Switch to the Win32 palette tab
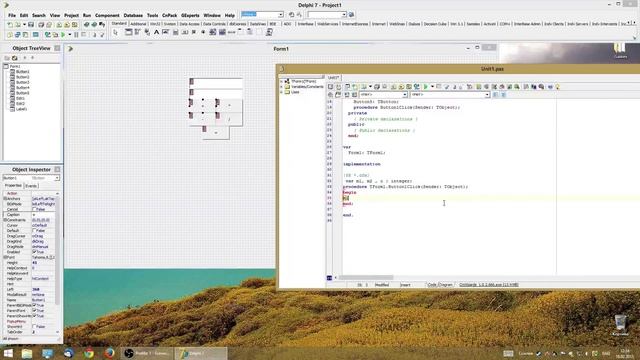The height and width of the screenshot is (360, 640). click(x=155, y=24)
